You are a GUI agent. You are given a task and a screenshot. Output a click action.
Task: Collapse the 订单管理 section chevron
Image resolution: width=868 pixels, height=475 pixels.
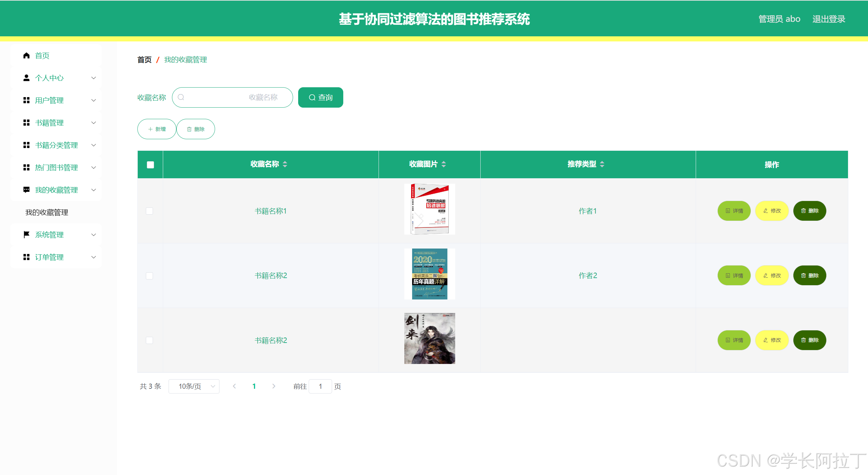(94, 257)
